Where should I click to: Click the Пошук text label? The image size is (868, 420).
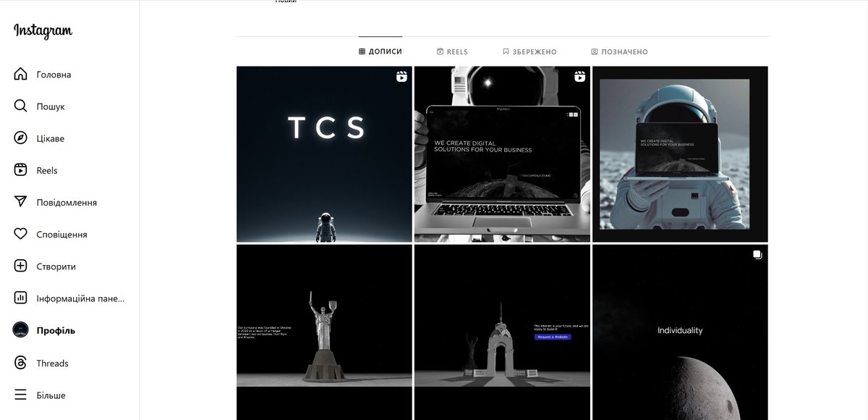click(x=51, y=106)
